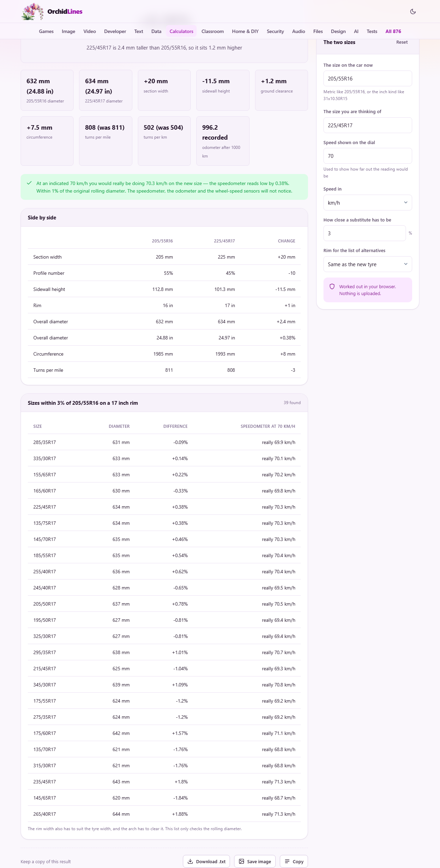
Task: Click the 225/45R17 alternatives row
Action: point(164,507)
